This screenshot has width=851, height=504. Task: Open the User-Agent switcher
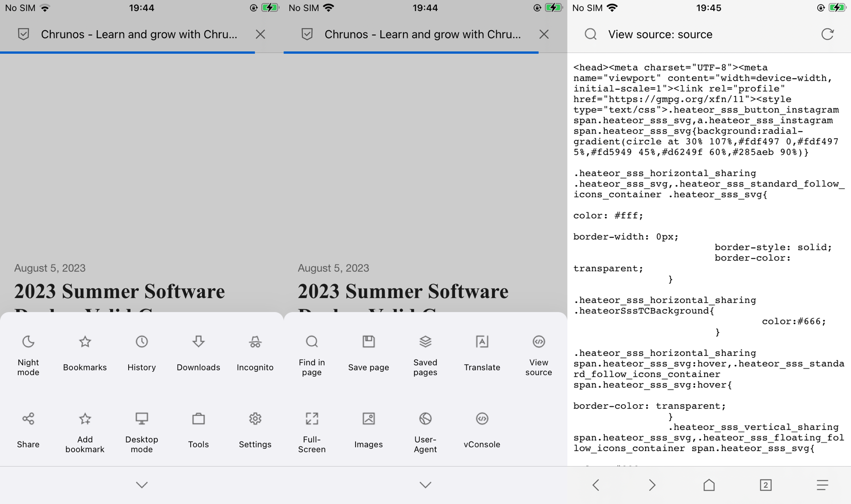425,429
